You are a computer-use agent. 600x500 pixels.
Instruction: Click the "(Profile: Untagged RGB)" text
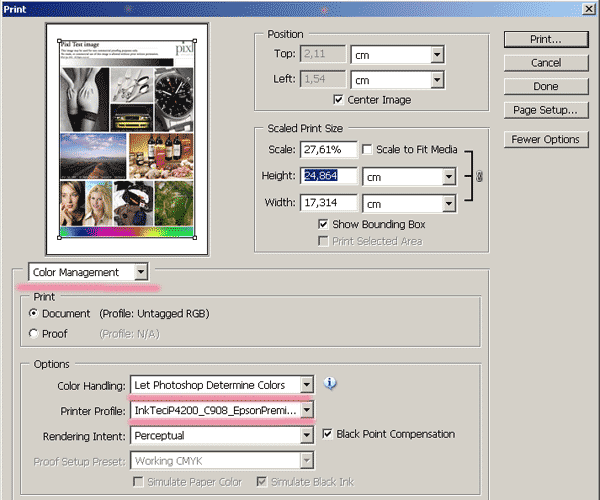click(x=154, y=314)
